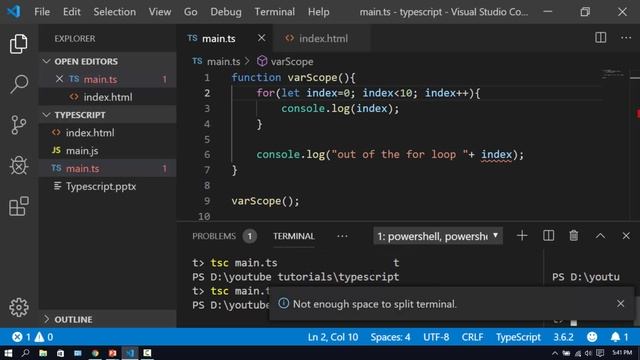Open the panel's more views ellipsis

pos(342,236)
